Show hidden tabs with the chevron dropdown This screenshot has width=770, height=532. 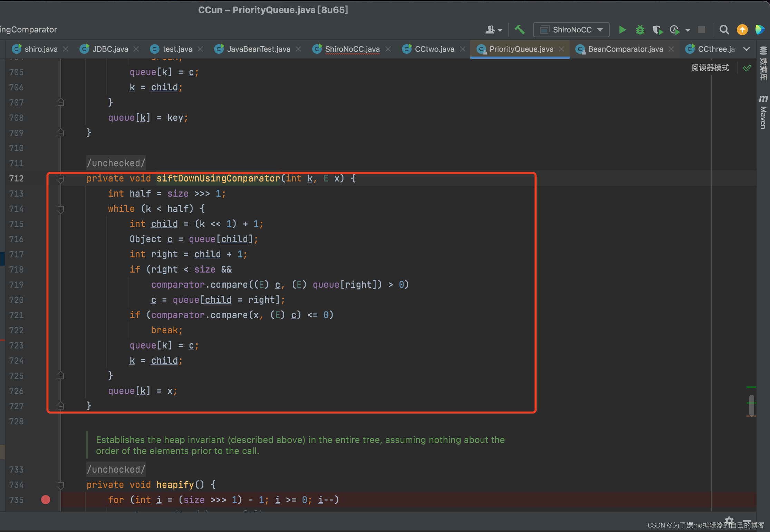(x=747, y=49)
